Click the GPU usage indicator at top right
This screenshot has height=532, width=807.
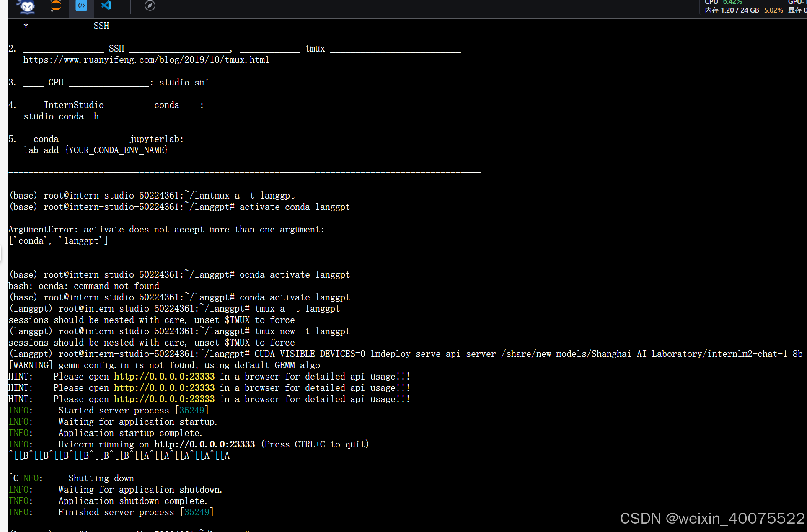pos(797,2)
